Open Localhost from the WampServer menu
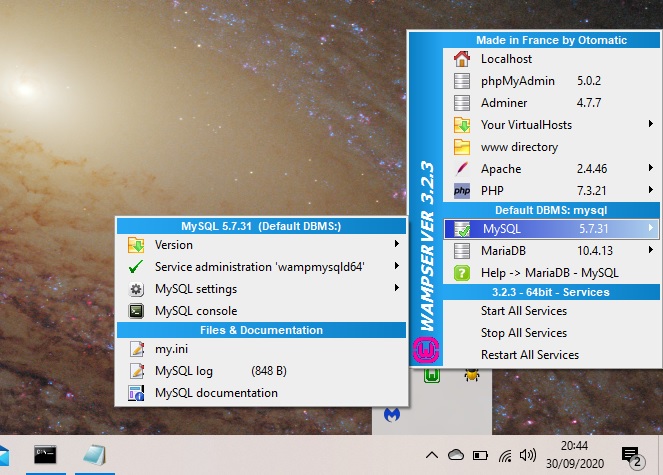This screenshot has width=663, height=475. click(506, 59)
